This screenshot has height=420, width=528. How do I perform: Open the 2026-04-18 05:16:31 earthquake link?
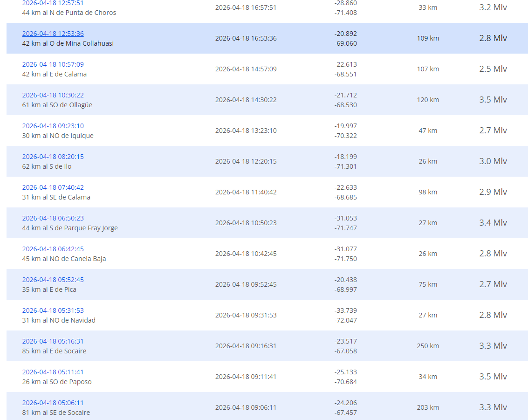point(53,341)
